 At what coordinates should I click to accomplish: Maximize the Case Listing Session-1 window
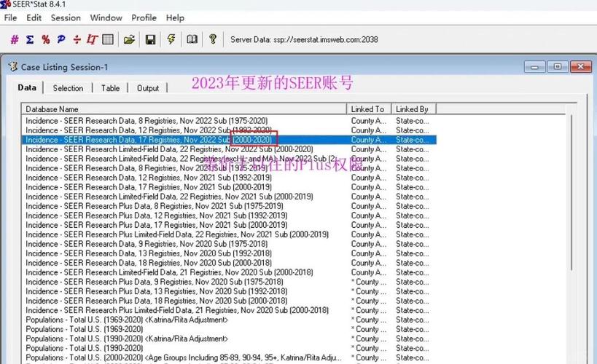click(x=558, y=67)
